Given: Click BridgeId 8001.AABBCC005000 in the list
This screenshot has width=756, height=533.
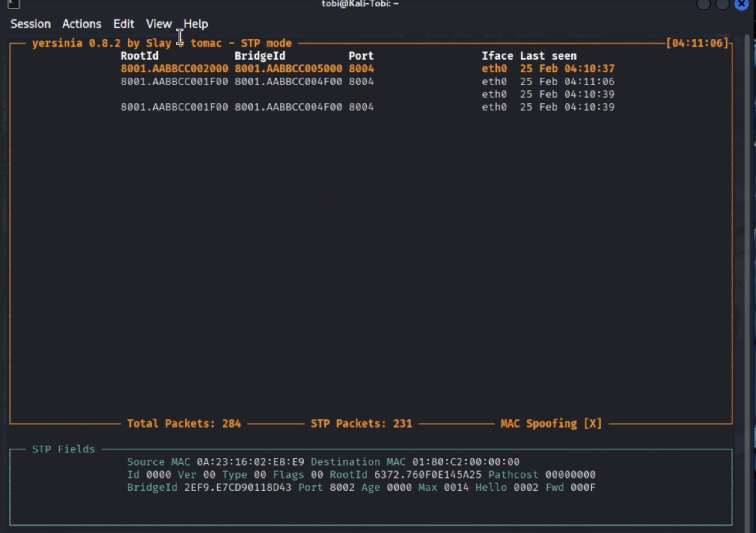Looking at the screenshot, I should [288, 69].
